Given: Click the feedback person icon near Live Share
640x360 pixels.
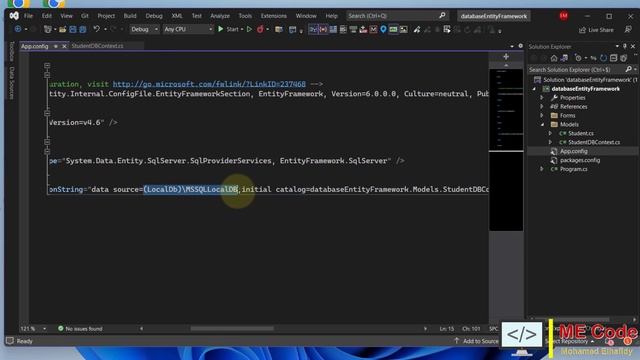Looking at the screenshot, I should [x=628, y=30].
